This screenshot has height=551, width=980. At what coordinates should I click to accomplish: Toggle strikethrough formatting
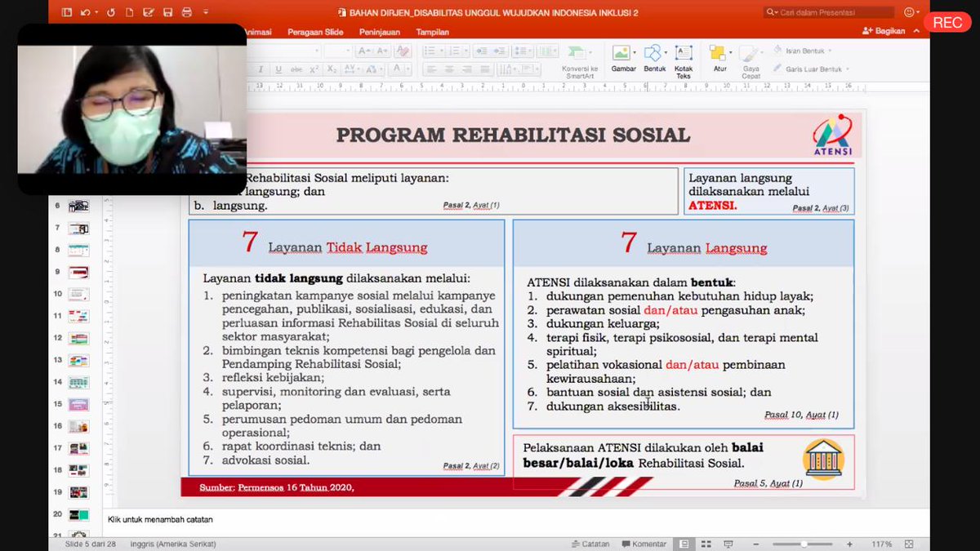click(x=296, y=69)
